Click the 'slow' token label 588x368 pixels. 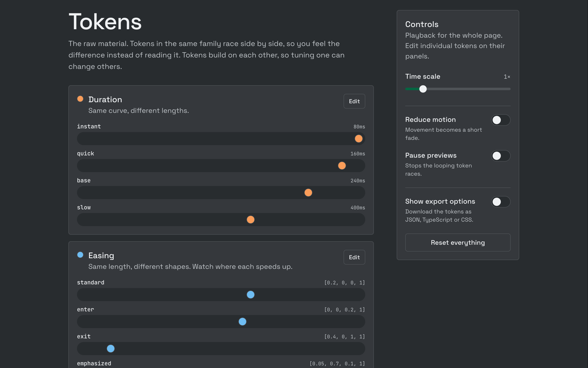[x=84, y=208]
